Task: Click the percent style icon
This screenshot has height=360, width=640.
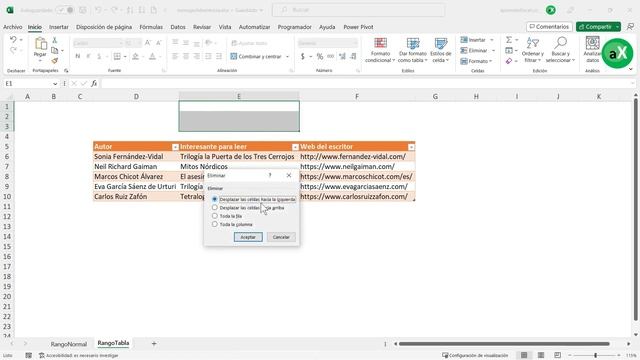Action: point(320,56)
